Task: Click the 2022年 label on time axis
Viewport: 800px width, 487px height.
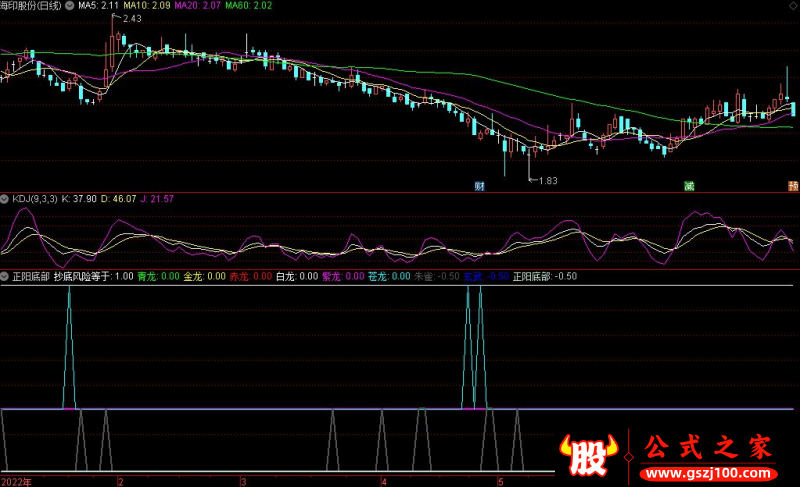Action: tap(16, 481)
